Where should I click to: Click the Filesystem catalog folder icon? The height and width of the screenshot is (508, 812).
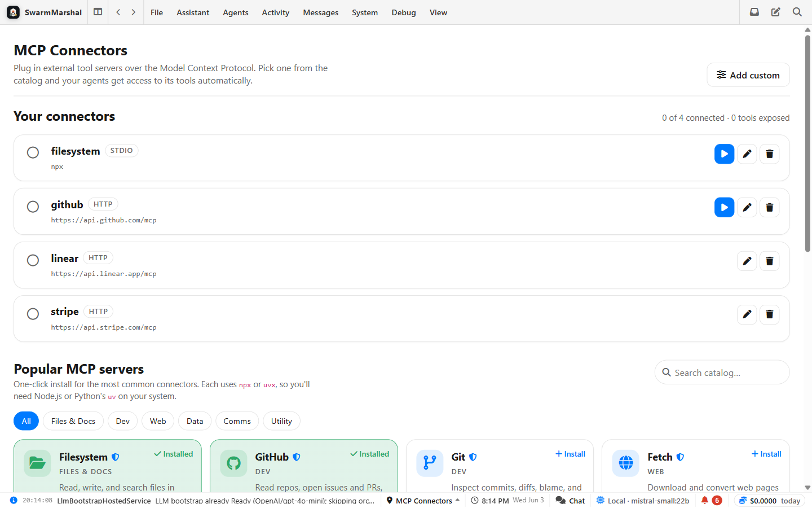tap(38, 463)
